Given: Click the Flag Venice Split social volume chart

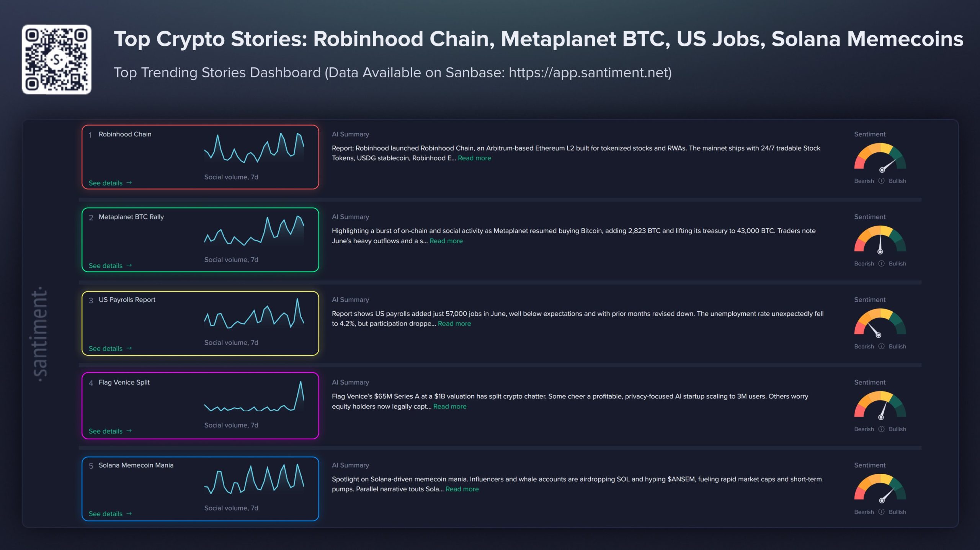Looking at the screenshot, I should click(254, 397).
